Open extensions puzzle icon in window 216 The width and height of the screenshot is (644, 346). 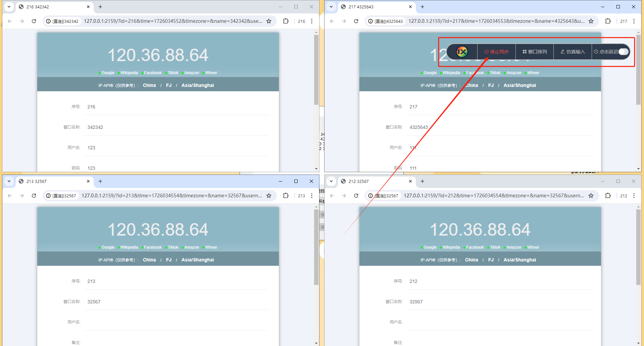[286, 21]
